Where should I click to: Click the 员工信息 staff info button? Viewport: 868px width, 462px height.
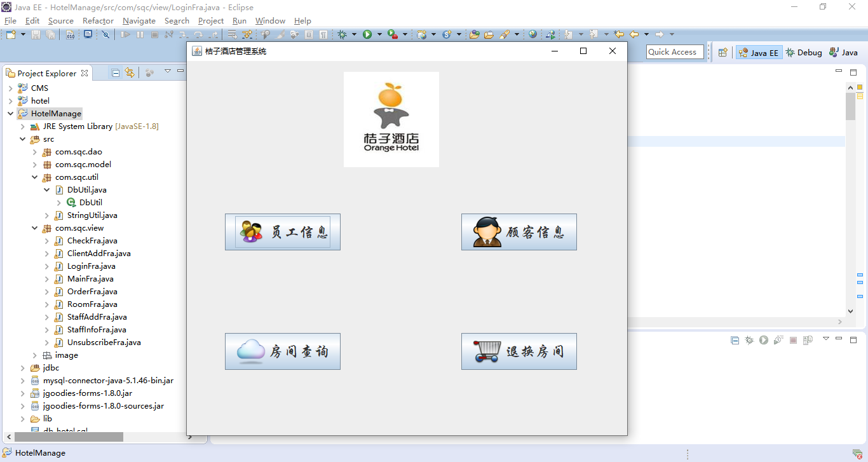tap(283, 232)
